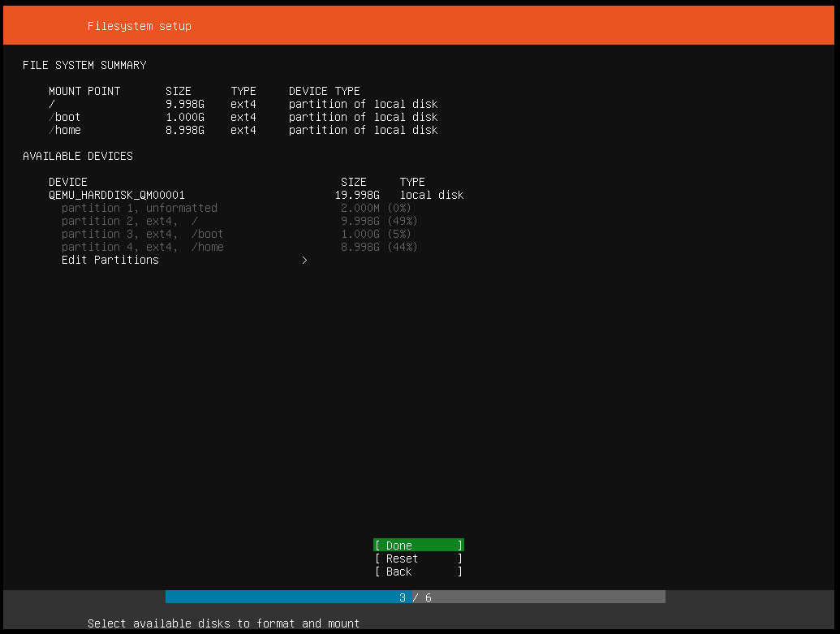Expand the arrow beside Edit Partitions
The width and height of the screenshot is (840, 634).
(304, 260)
